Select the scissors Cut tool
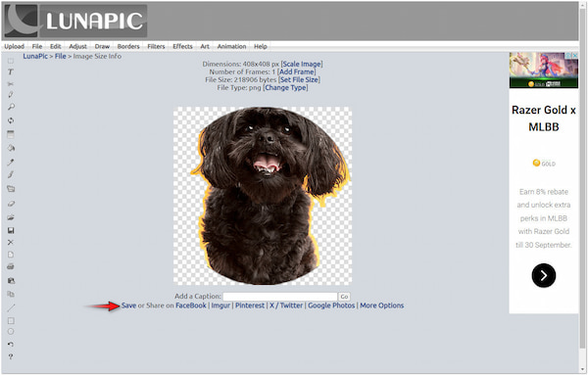The height and width of the screenshot is (375, 588). pyautogui.click(x=11, y=83)
